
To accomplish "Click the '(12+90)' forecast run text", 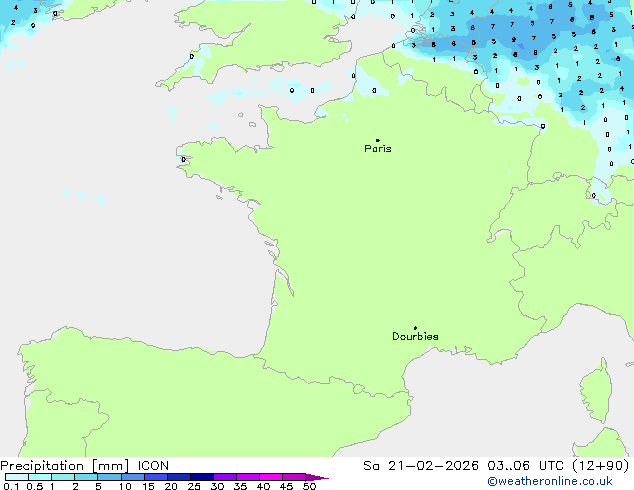I will coord(601,466).
